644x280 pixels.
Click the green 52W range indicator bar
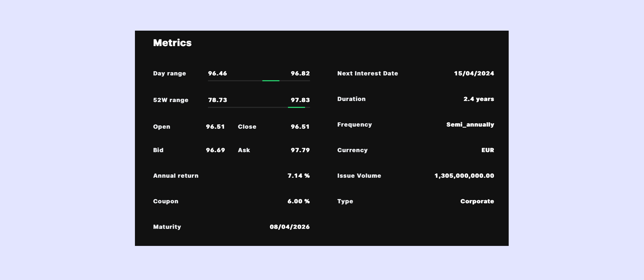296,108
